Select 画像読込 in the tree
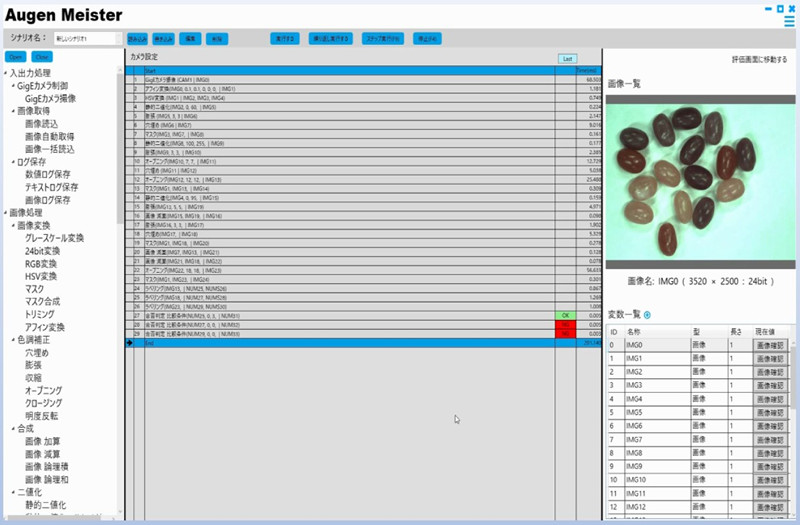This screenshot has height=525, width=800. (41, 124)
